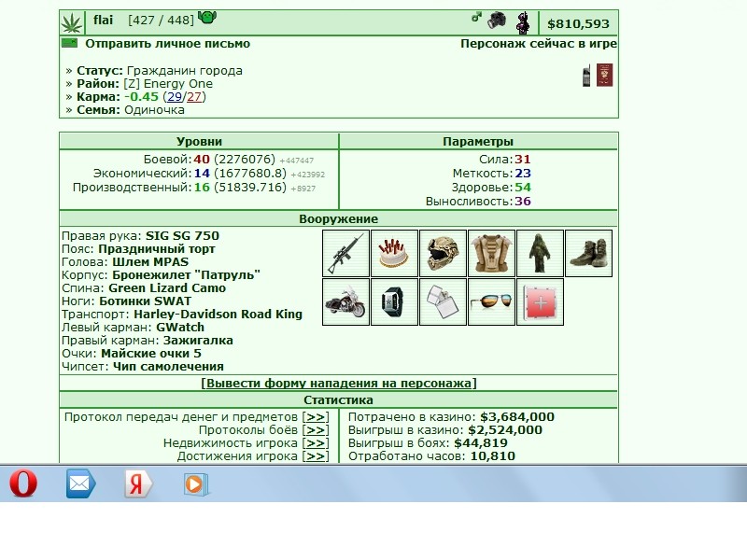Click the battle winnings amount $44,819
This screenshot has height=560, width=747.
(481, 443)
